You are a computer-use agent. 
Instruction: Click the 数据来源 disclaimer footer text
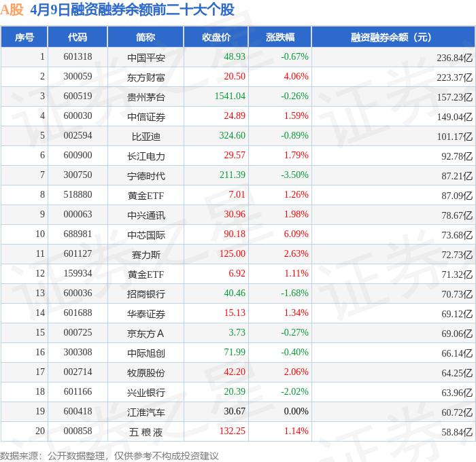[x=109, y=456]
